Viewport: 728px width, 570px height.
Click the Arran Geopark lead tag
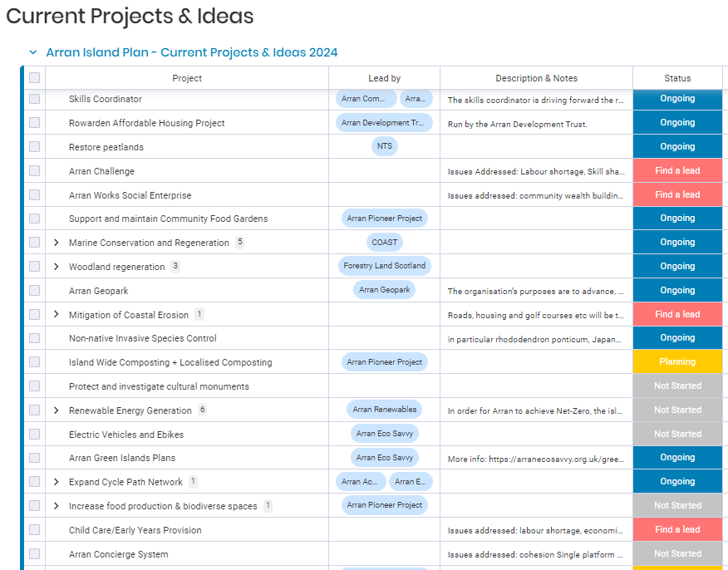[x=384, y=291]
